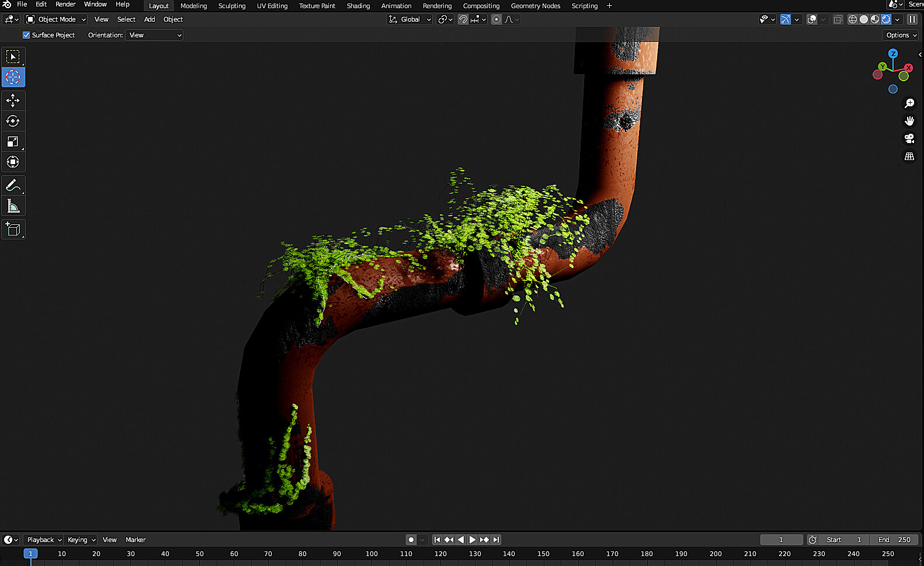Play the animation forward
The height and width of the screenshot is (566, 924).
tap(472, 540)
